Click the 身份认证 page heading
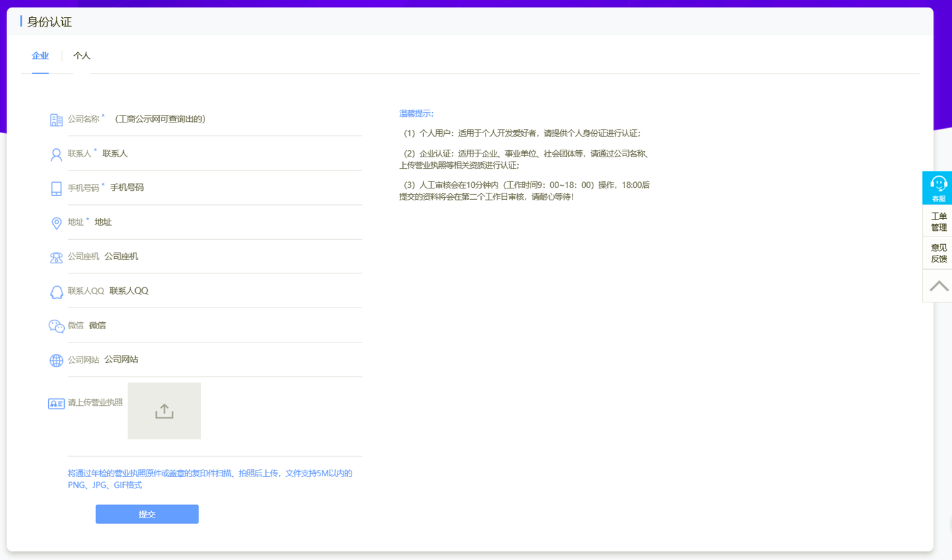952x560 pixels. (x=50, y=22)
